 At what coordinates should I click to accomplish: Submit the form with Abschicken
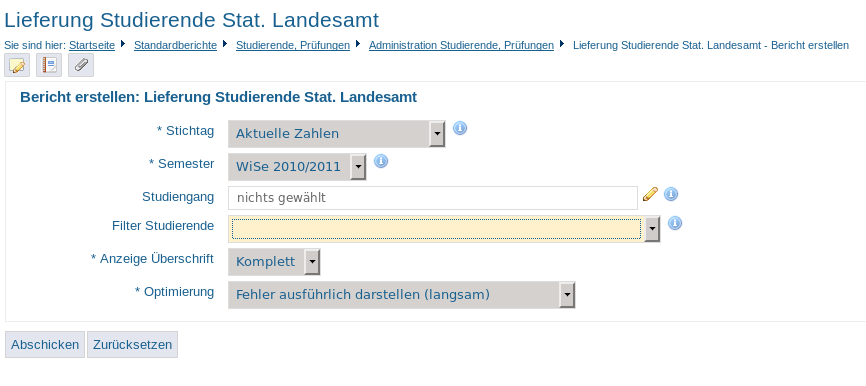click(x=45, y=345)
